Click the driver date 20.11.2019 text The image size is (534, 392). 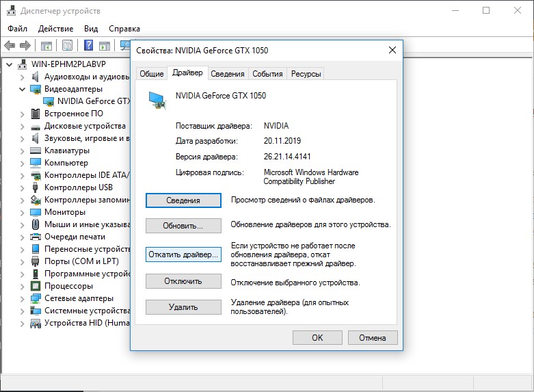(x=282, y=141)
